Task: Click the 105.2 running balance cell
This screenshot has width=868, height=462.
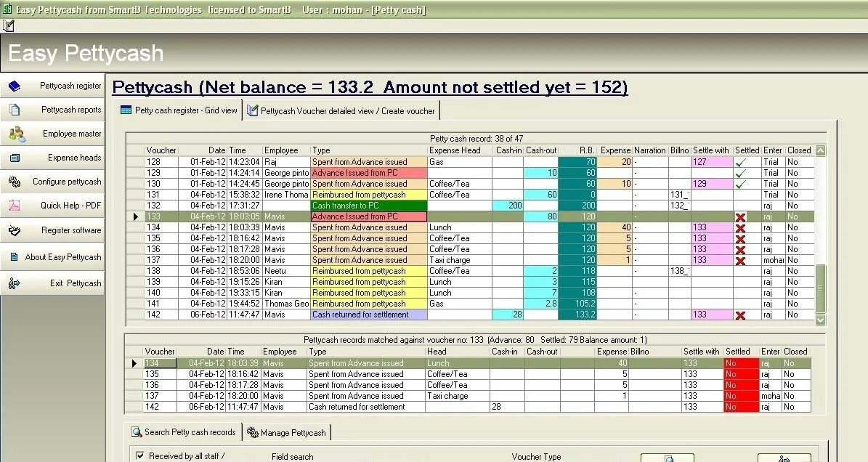Action: point(577,304)
